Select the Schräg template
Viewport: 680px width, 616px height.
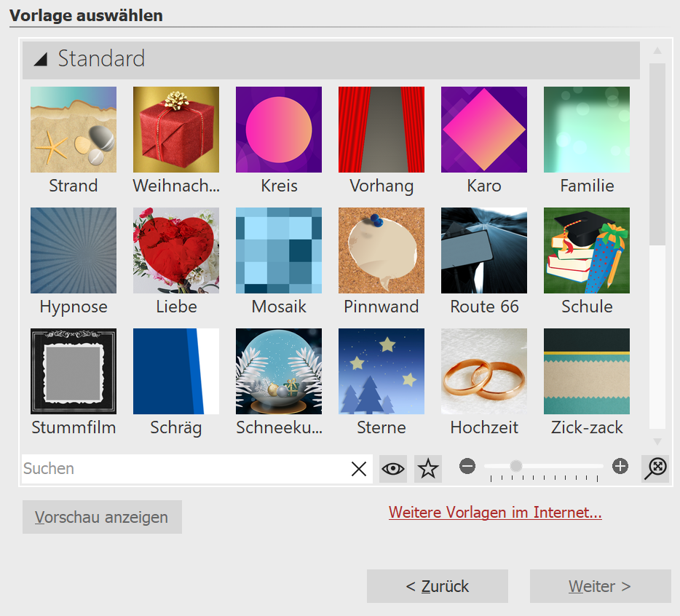(x=176, y=371)
